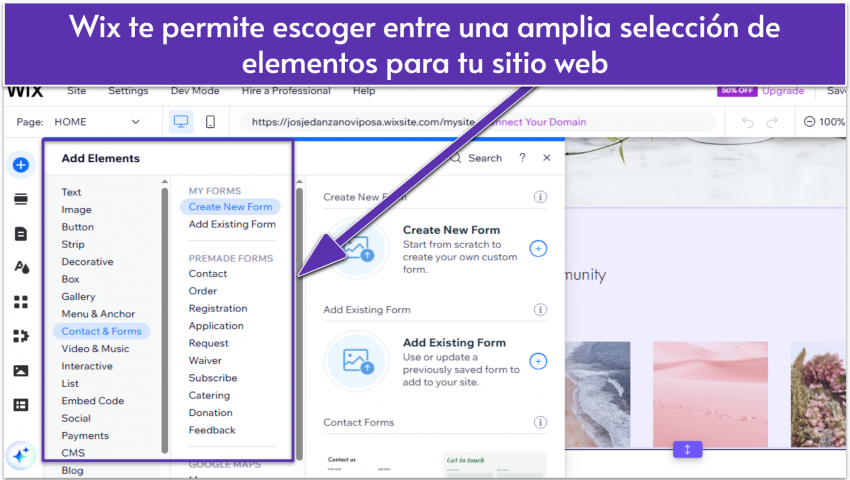This screenshot has width=850, height=480.
Task: Select Image element category
Action: 76,209
